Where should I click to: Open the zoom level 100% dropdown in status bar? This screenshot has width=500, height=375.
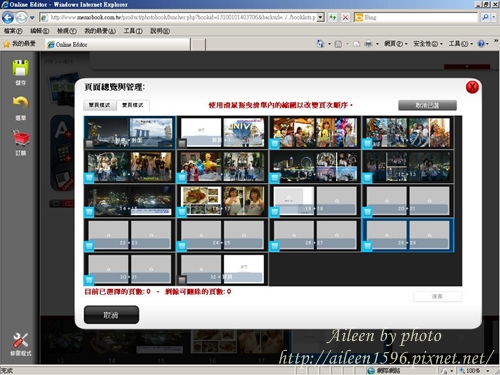pos(488,371)
